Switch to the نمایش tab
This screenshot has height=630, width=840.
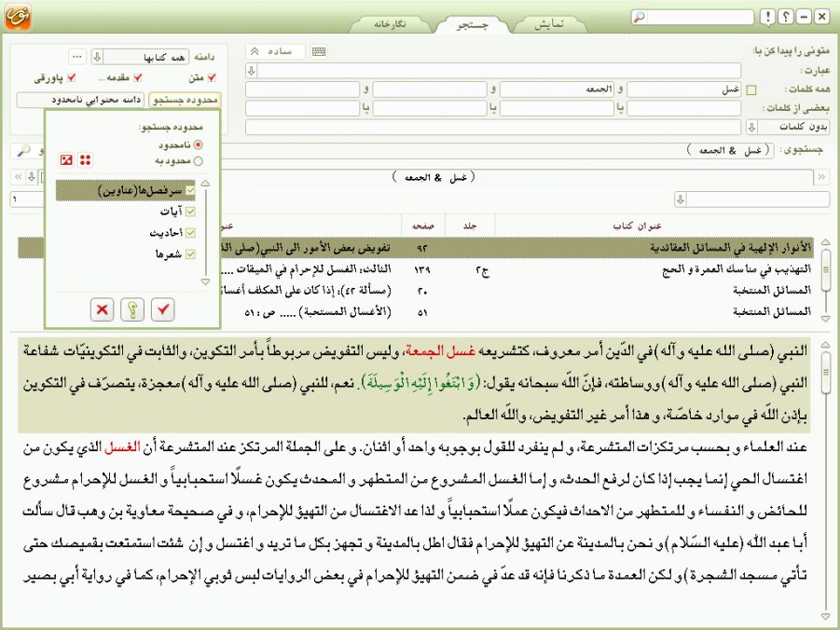tap(549, 24)
